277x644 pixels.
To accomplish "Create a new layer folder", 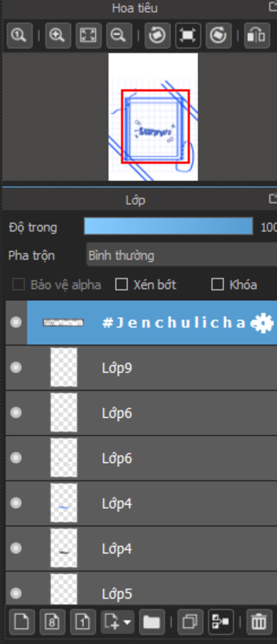I will (x=152, y=622).
